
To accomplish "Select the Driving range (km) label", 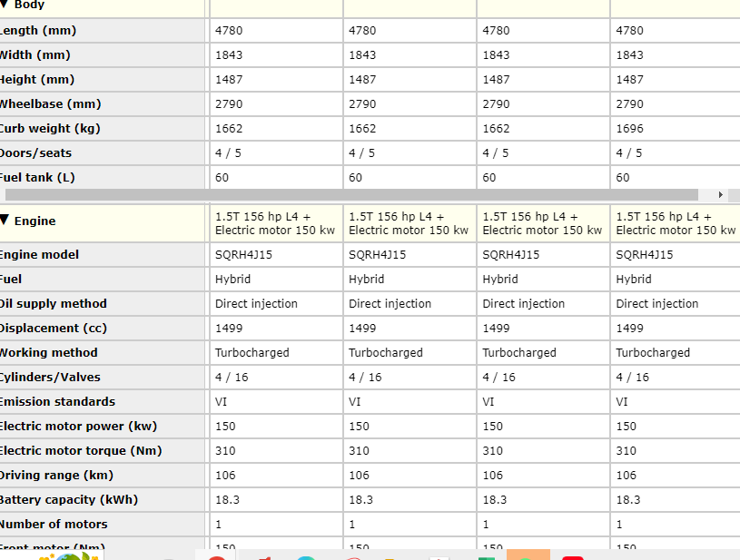I will click(56, 476).
